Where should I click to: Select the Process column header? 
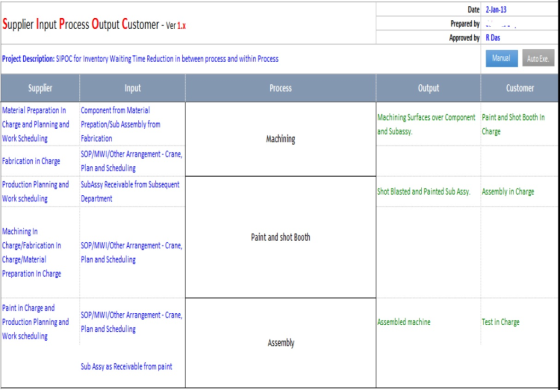pos(281,88)
